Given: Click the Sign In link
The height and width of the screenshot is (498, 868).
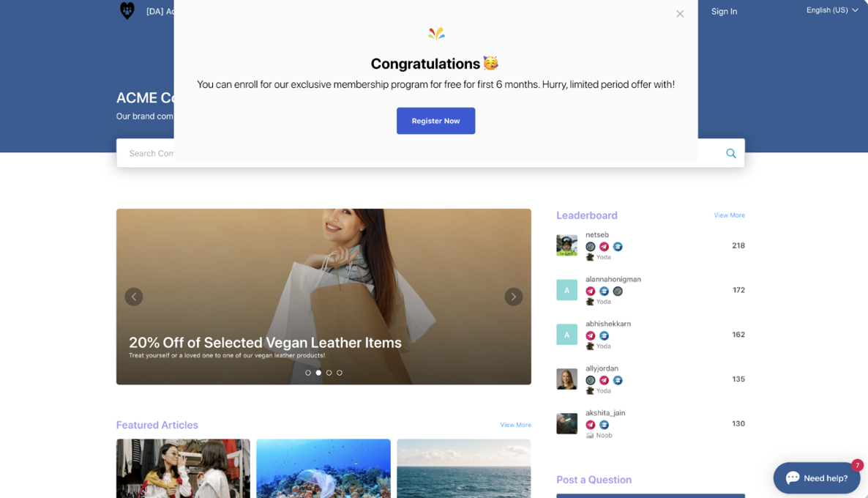Looking at the screenshot, I should click(x=724, y=11).
